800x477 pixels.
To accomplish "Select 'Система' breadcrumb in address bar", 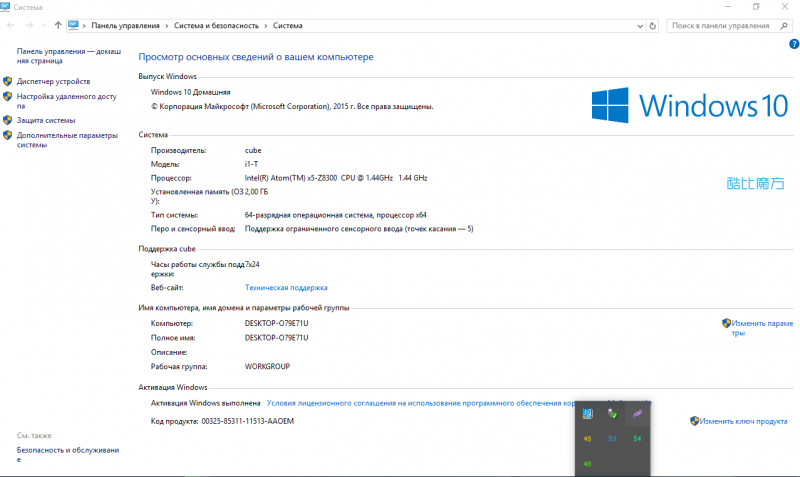I will point(287,26).
